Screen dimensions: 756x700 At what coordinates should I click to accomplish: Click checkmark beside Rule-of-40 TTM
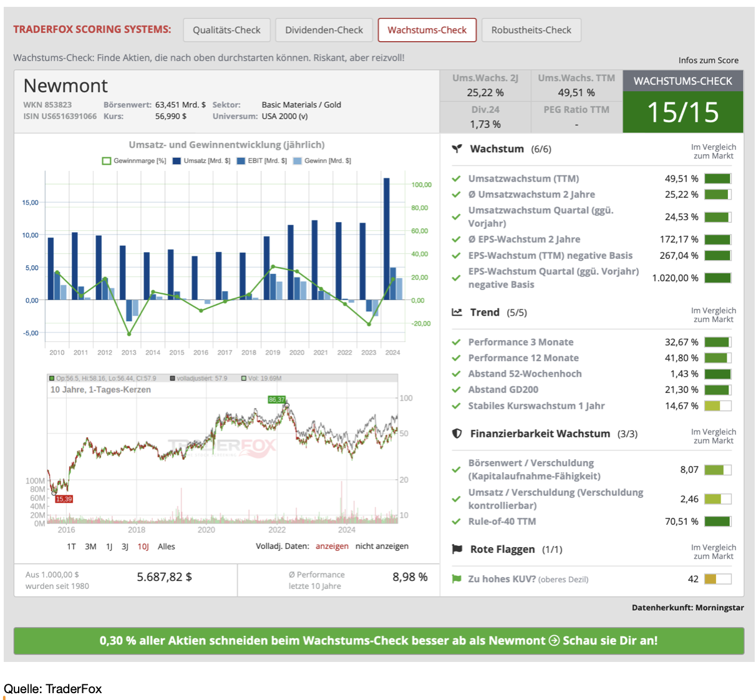(x=457, y=522)
